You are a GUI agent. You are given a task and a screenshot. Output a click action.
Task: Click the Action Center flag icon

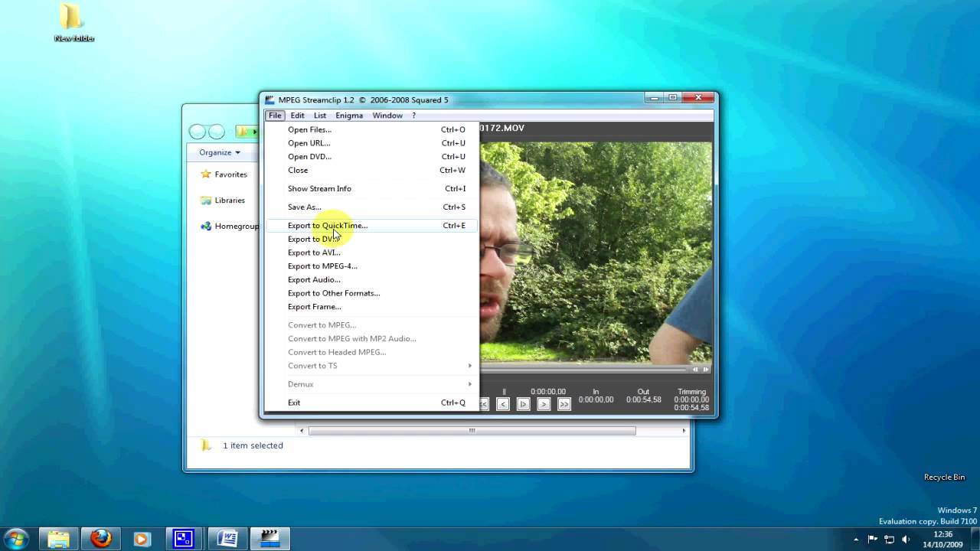(x=874, y=540)
